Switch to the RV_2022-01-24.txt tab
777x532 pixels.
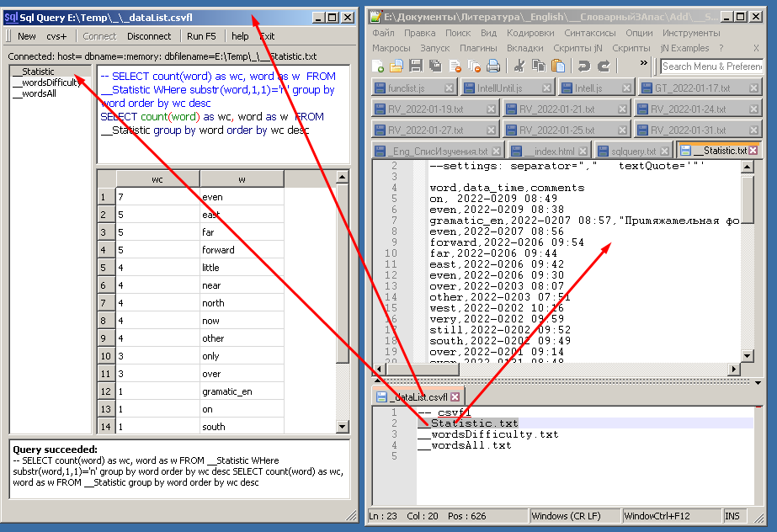tap(698, 109)
